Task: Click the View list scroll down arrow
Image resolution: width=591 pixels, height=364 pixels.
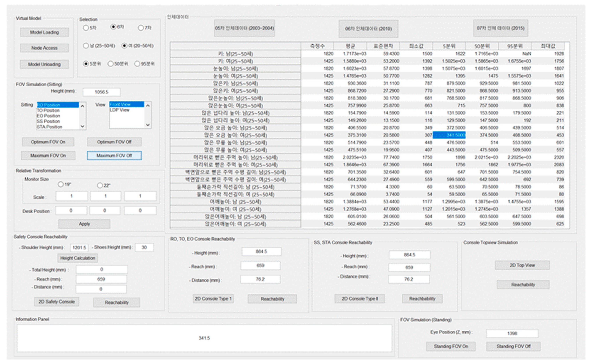Action: coord(148,125)
